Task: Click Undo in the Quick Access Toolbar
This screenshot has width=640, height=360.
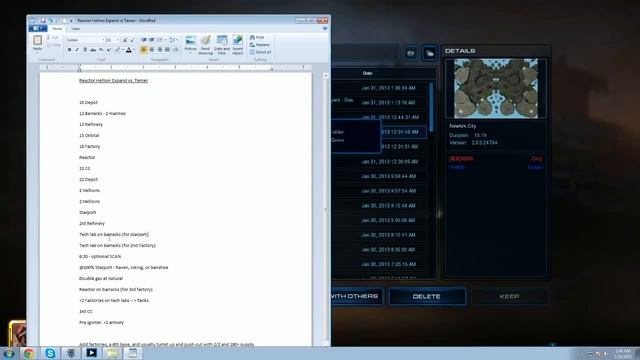Action: tap(51, 20)
